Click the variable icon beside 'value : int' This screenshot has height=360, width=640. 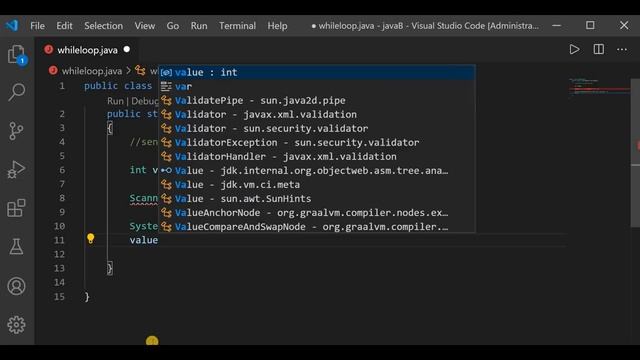coord(166,72)
